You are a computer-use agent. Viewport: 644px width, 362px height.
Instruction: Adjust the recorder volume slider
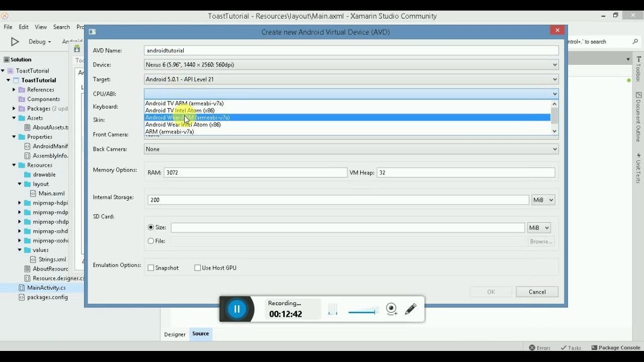pos(362,312)
